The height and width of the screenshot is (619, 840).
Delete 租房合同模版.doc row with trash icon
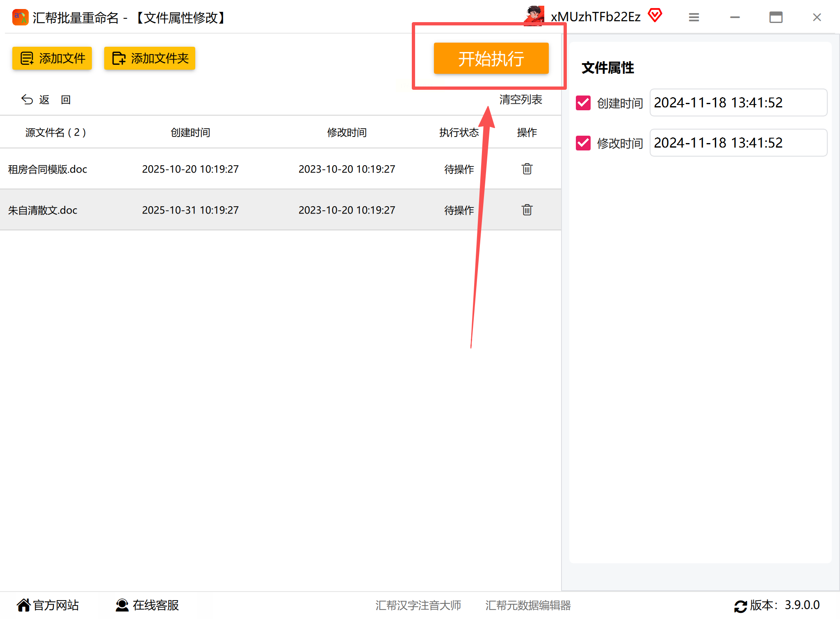point(527,169)
